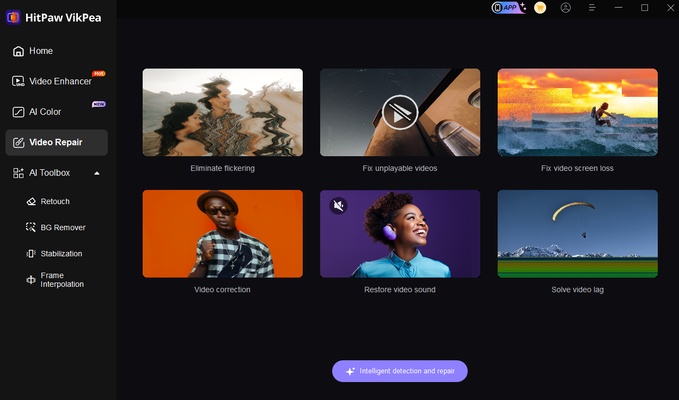679x400 pixels.
Task: Open the hamburger menu in title bar
Action: pyautogui.click(x=592, y=7)
